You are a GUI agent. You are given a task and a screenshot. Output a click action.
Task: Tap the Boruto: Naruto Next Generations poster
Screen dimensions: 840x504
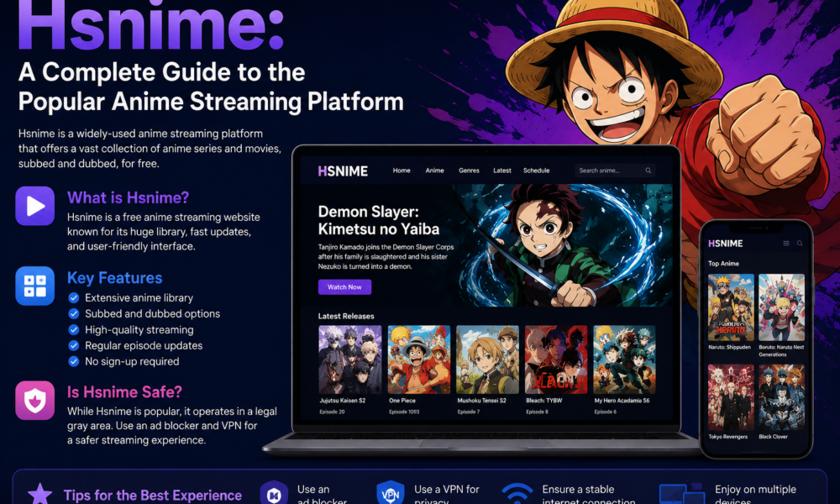(781, 307)
